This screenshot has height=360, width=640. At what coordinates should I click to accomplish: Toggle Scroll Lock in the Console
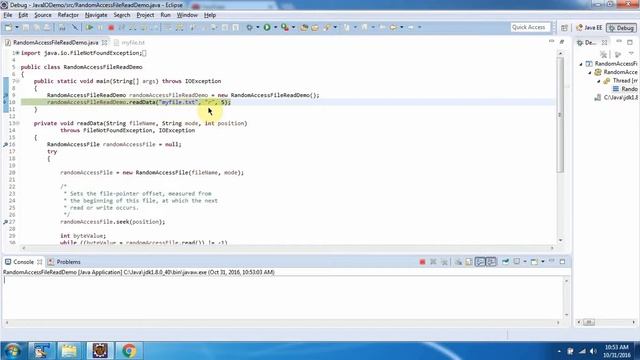tap(469, 262)
